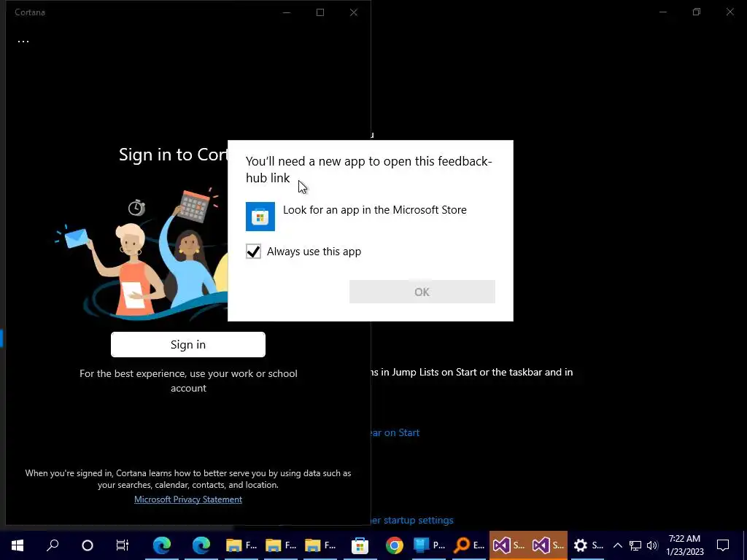Open Settings gear on taskbar

(588, 545)
